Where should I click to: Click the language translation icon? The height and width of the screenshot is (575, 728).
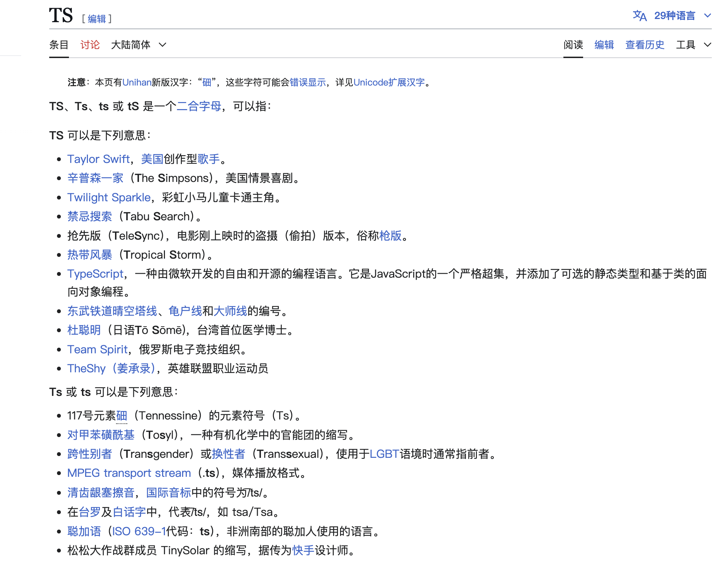(639, 16)
